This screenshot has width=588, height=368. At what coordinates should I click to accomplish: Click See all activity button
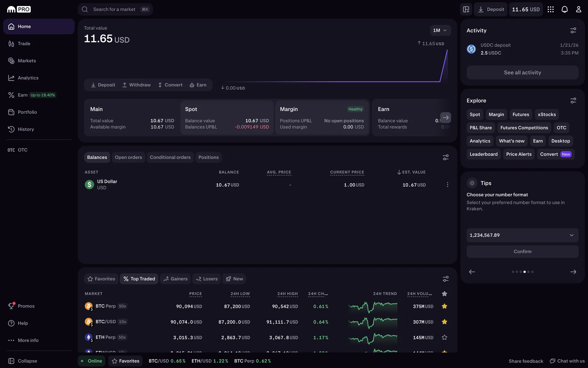tap(522, 73)
